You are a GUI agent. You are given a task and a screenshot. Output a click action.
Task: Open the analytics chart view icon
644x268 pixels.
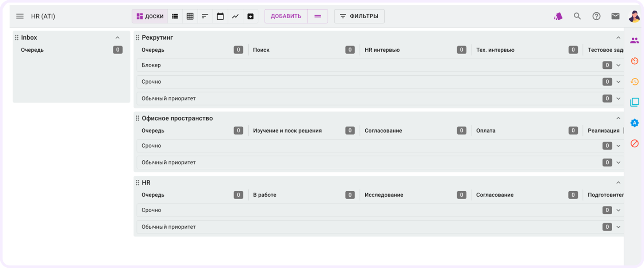(235, 16)
